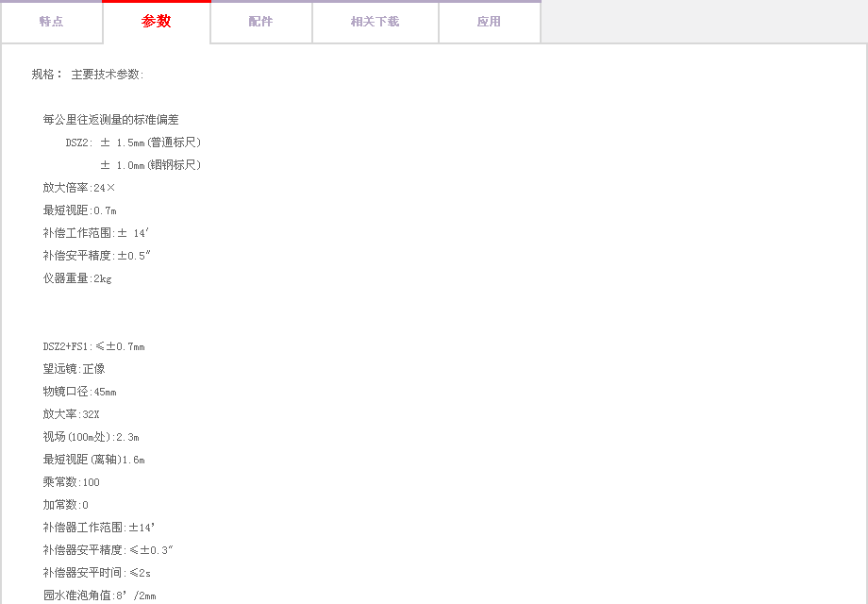Click the 补偿器安平时间:≤2s text
The width and height of the screenshot is (868, 604).
pos(96,573)
